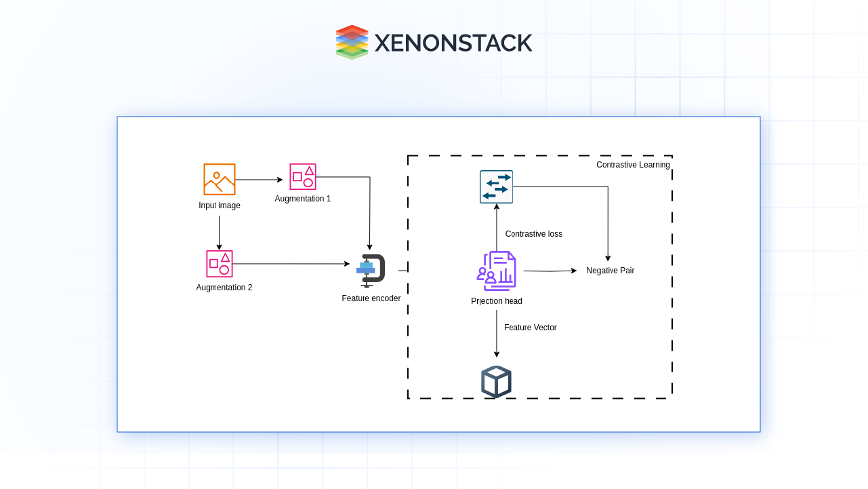Click the Feature encoder caption
The width and height of the screenshot is (868, 489).
[x=371, y=298]
